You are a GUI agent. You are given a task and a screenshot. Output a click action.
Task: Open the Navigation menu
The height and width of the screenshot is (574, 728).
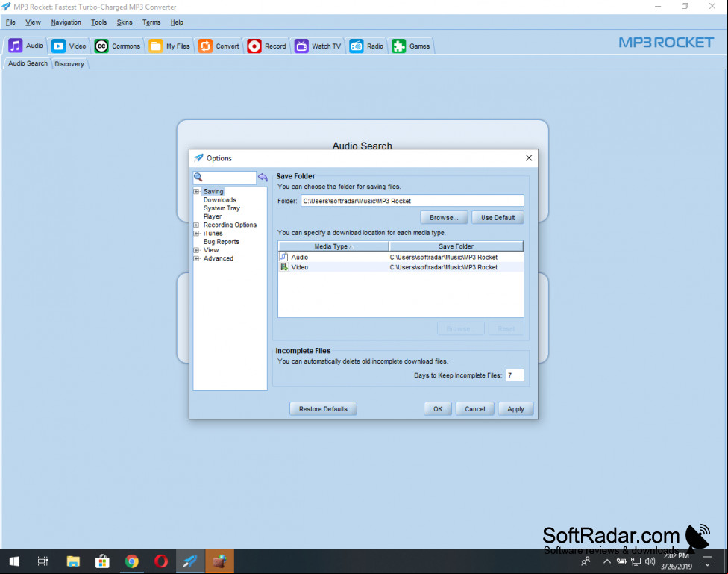[x=66, y=22]
